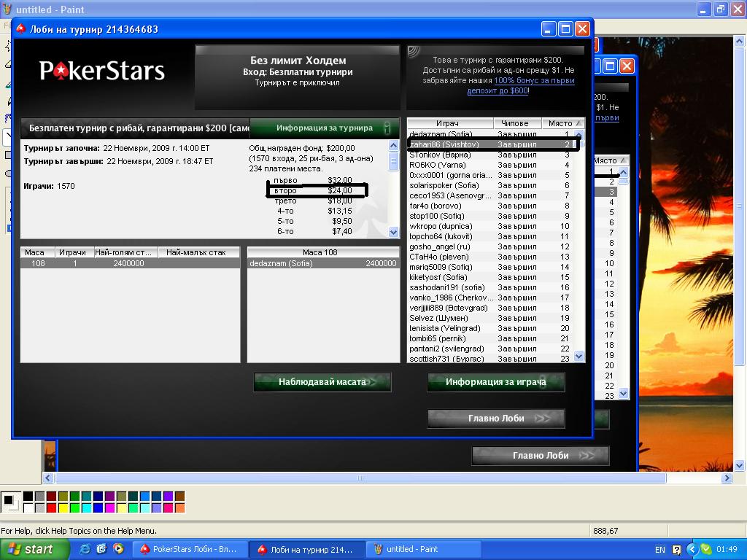Select dedaznam (Sofia) in the Маса 108 panel
Screen dimensions: 747x560
click(x=323, y=263)
